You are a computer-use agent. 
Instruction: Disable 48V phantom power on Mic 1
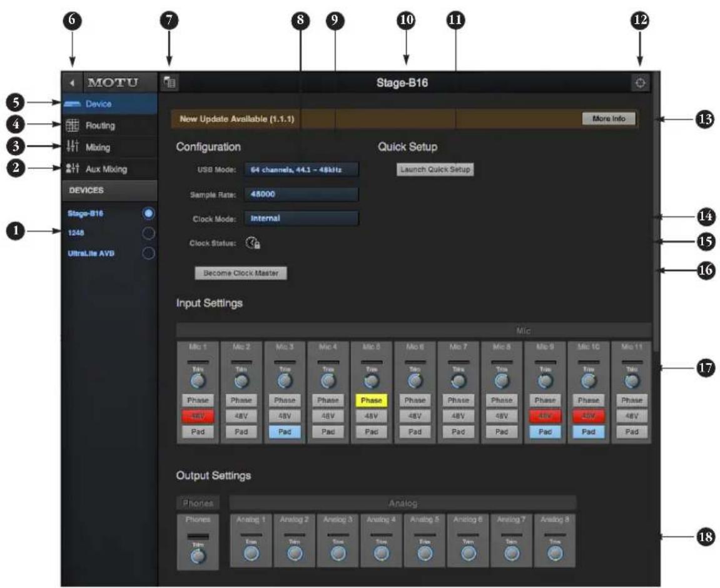point(198,417)
